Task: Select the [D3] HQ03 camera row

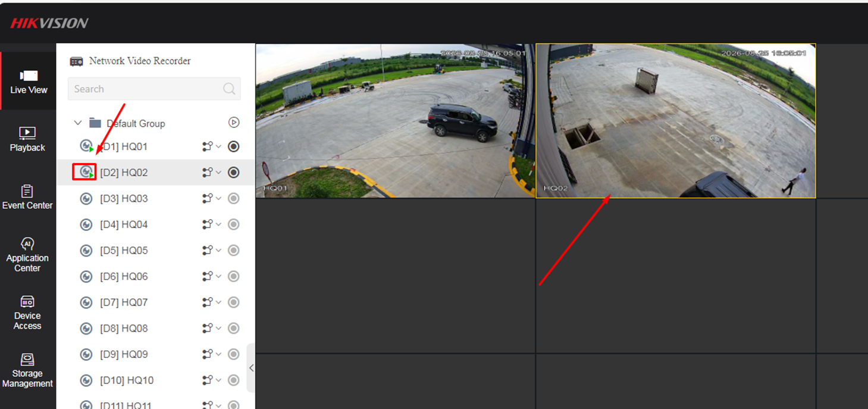Action: [155, 198]
